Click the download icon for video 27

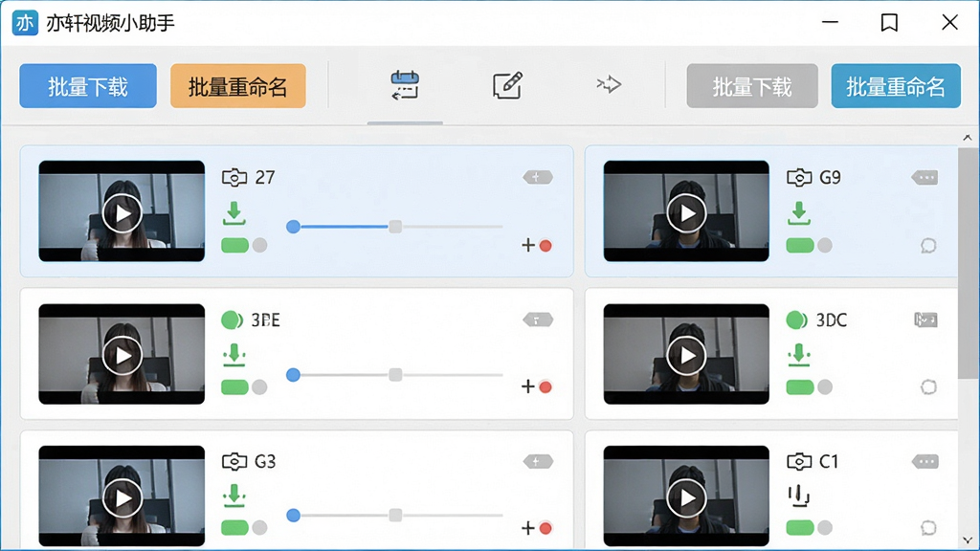click(234, 213)
